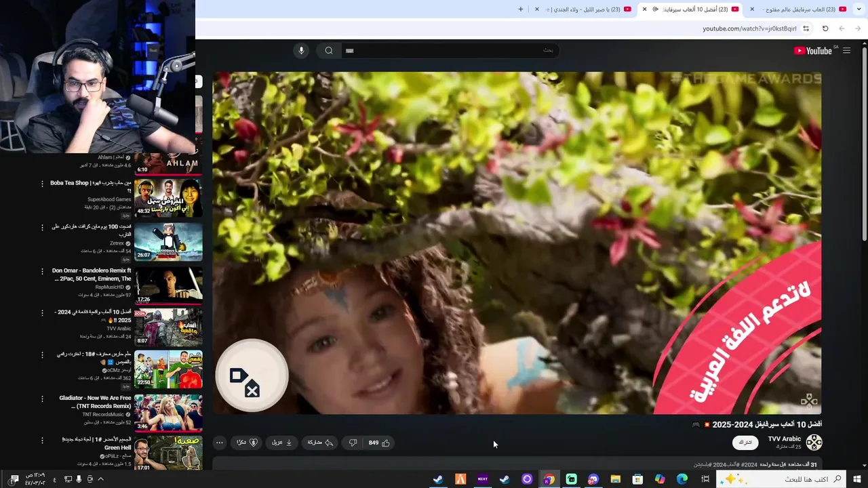Click the video watermark icon in player corner

click(809, 401)
